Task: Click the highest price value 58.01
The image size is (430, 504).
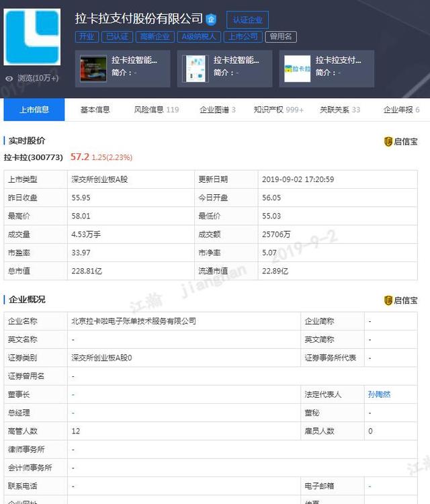Action: (81, 216)
